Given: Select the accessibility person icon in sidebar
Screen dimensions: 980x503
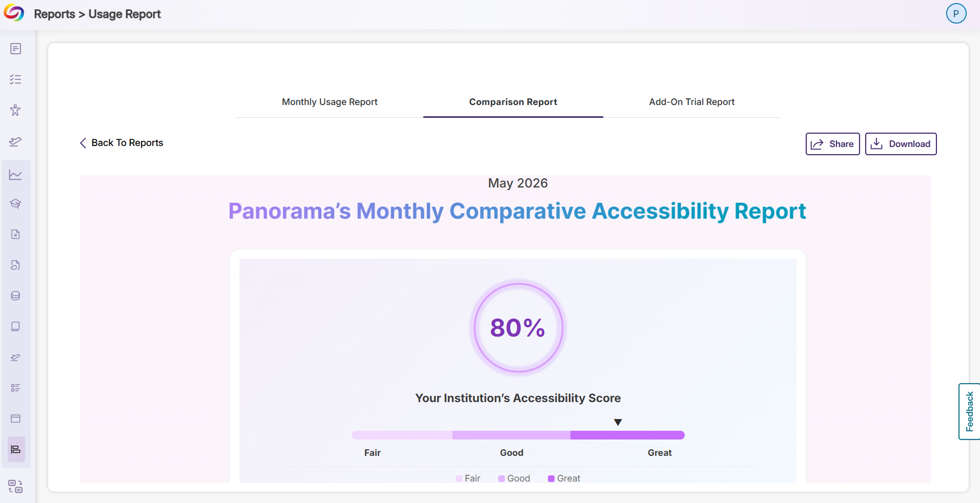Looking at the screenshot, I should (16, 110).
